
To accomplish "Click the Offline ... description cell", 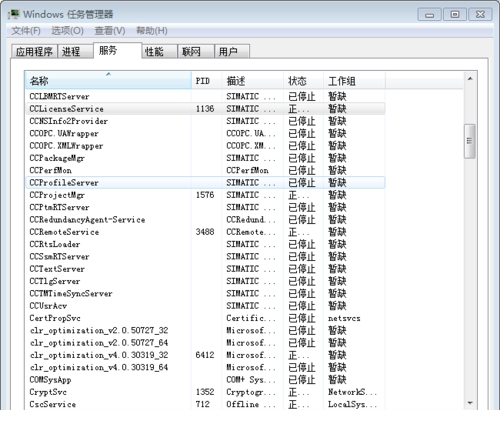I will click(251, 405).
